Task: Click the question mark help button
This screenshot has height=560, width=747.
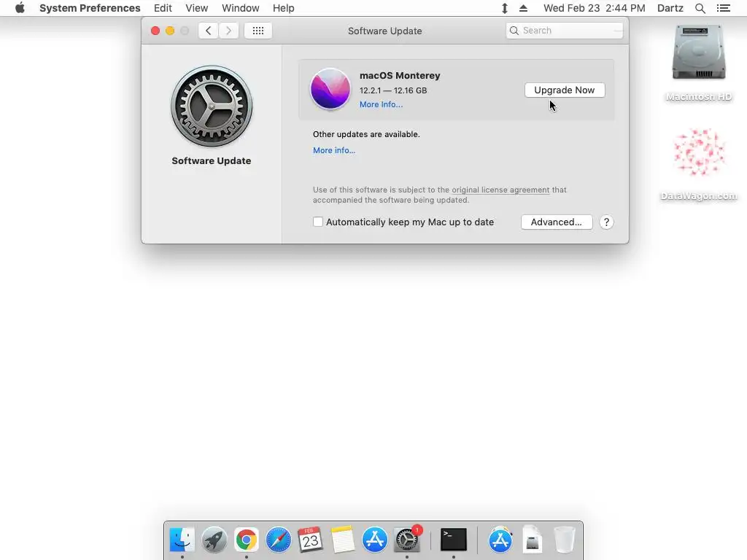Action: pos(606,222)
